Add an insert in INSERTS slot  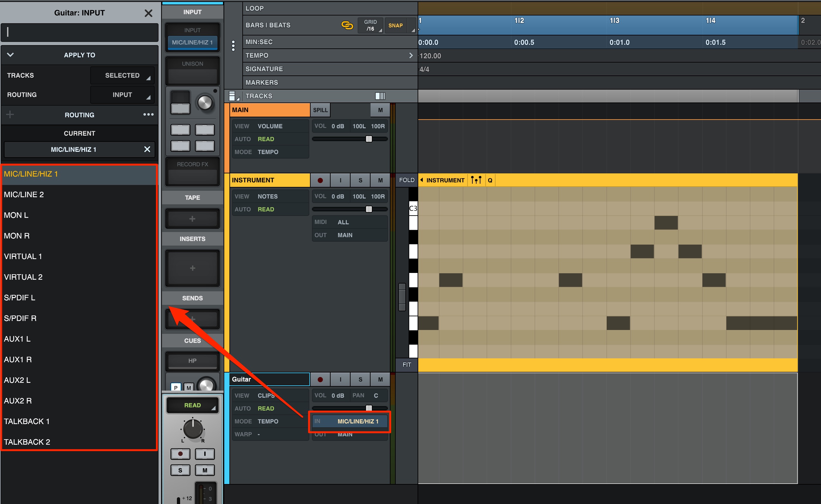[192, 268]
